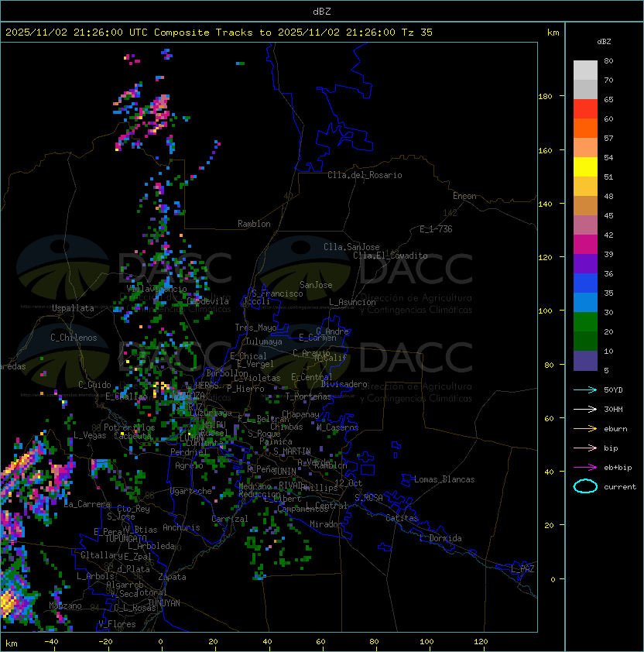Click the 'Catitas' map label
Viewport: 644px width, 652px height.
coord(402,518)
